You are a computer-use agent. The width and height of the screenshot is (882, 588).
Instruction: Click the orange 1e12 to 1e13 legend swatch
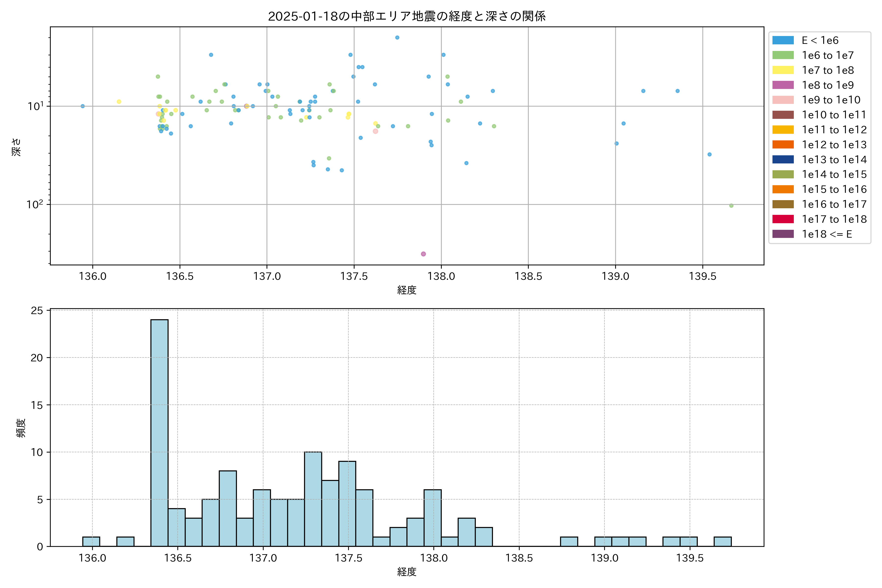tap(783, 144)
